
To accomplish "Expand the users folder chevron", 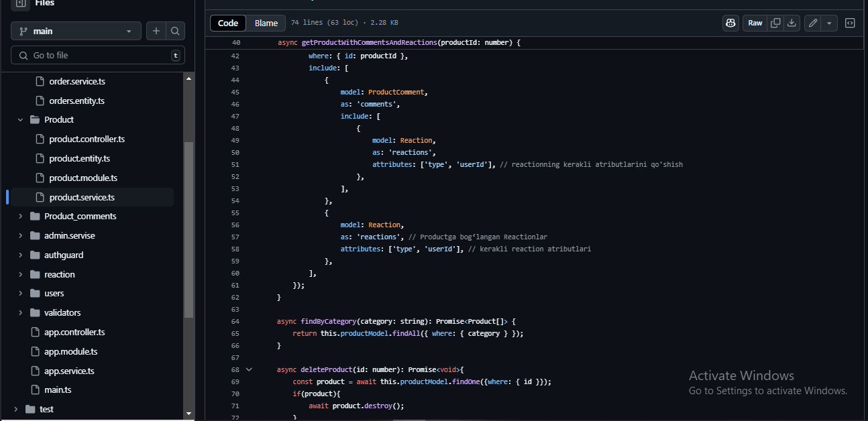I will [20, 294].
